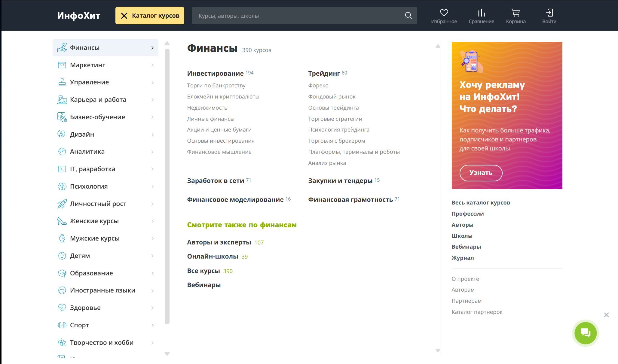Open the Корзина cart icon

point(516,13)
